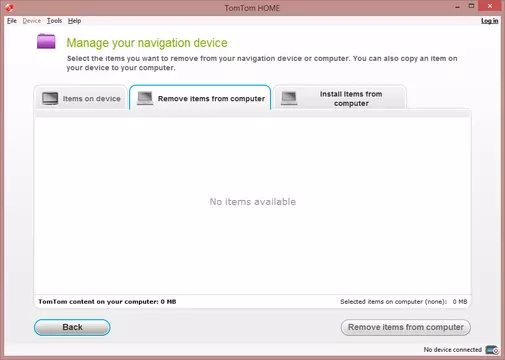This screenshot has height=360, width=505.
Task: Click 'Manage your navigation device' heading
Action: [147, 43]
